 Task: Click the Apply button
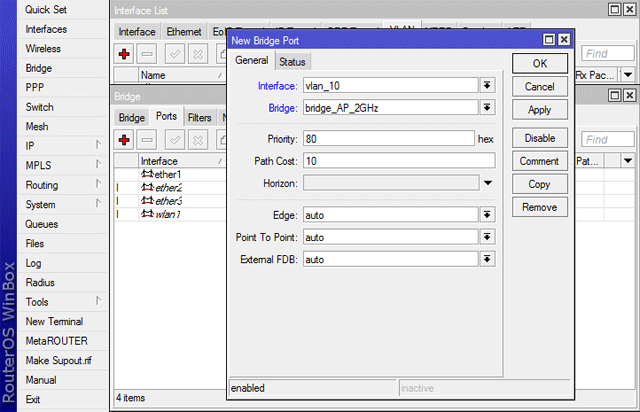coord(540,110)
